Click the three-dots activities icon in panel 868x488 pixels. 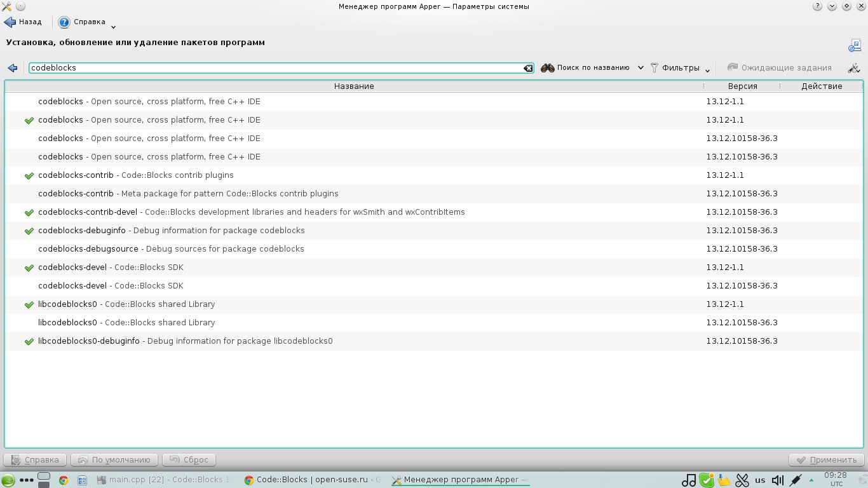[x=27, y=480]
